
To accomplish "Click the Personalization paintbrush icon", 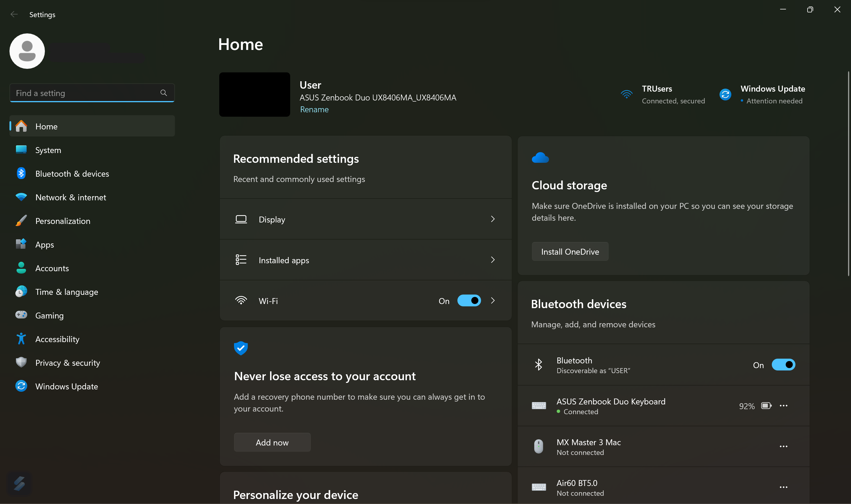I will [21, 220].
